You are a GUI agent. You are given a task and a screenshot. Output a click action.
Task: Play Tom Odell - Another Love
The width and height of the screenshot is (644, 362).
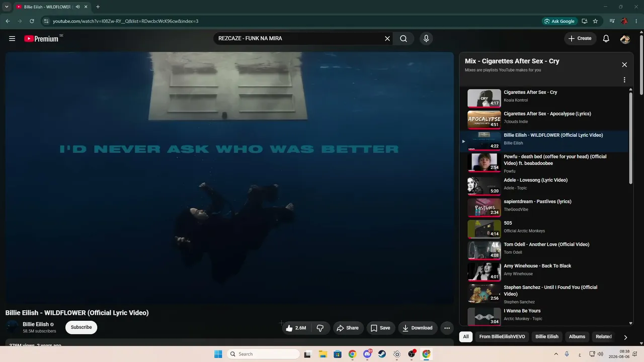(x=544, y=250)
